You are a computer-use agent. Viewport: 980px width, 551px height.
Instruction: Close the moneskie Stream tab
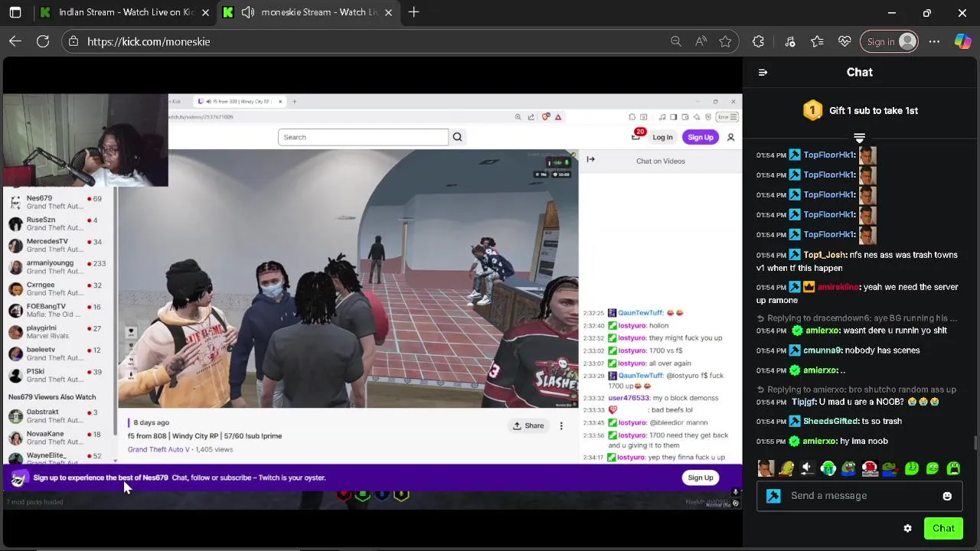point(388,12)
